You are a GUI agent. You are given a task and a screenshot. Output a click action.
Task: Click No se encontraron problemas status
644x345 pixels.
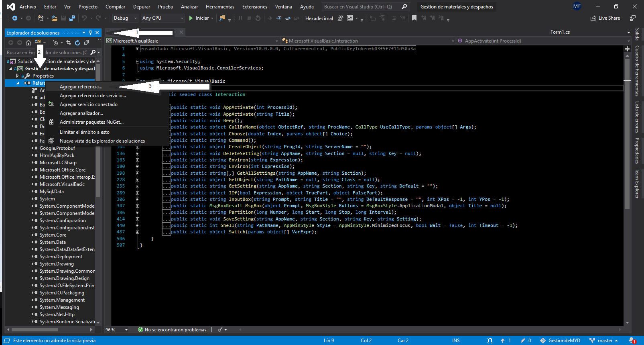[x=173, y=330]
